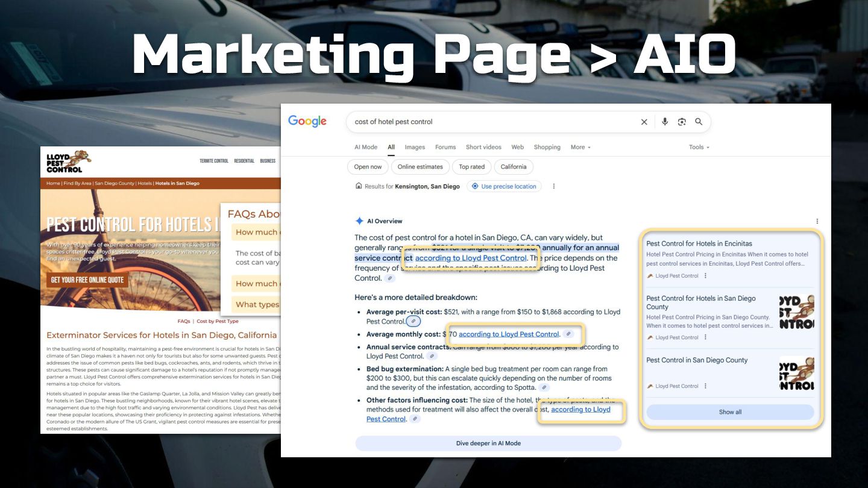Image resolution: width=868 pixels, height=488 pixels.
Task: Click source link icon after annual service contracts
Action: click(x=431, y=356)
